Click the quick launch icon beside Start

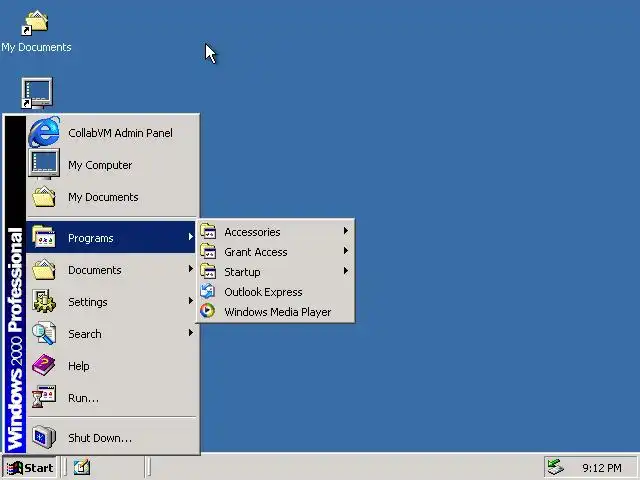pyautogui.click(x=82, y=467)
